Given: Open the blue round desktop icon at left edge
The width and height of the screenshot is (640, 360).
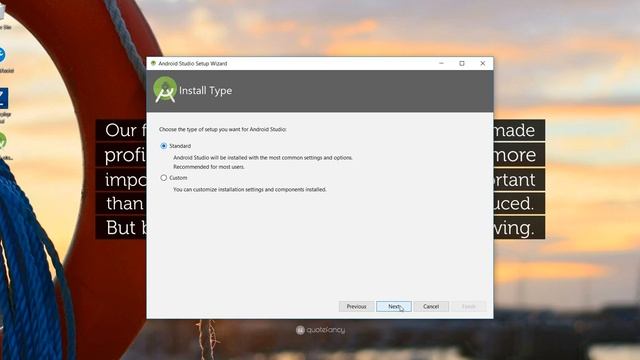Looking at the screenshot, I should 2,55.
